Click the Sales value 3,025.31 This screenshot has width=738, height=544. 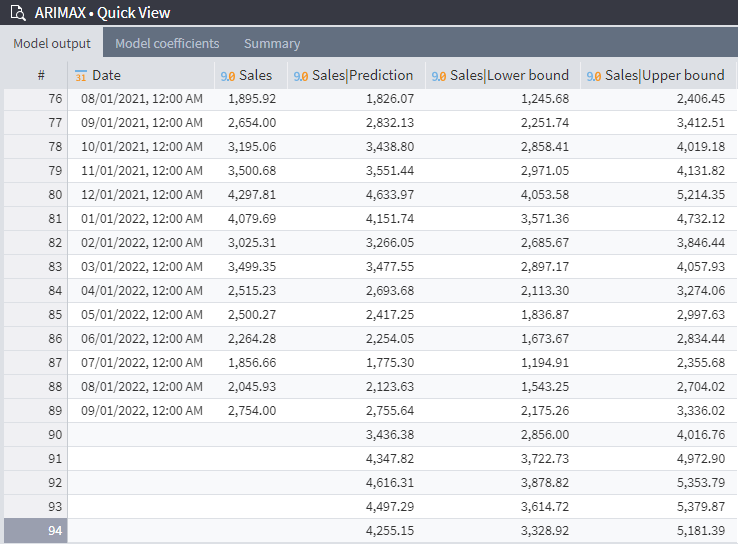(252, 243)
